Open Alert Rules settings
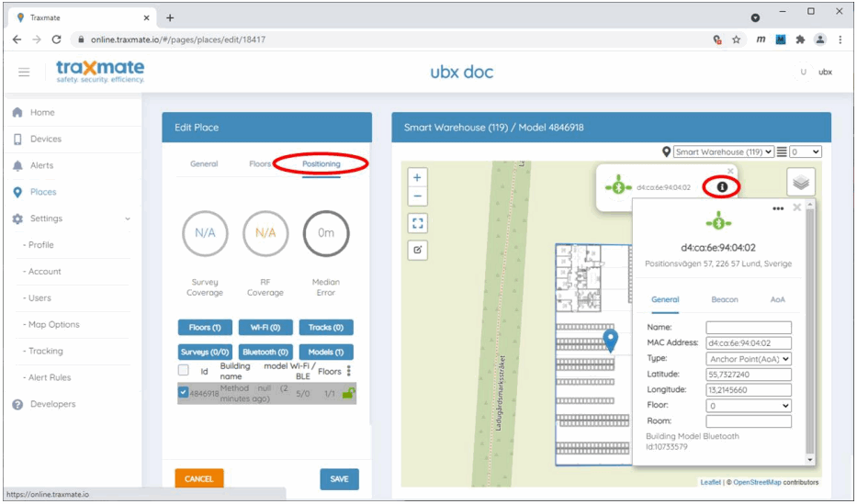The width and height of the screenshot is (857, 504). point(50,377)
